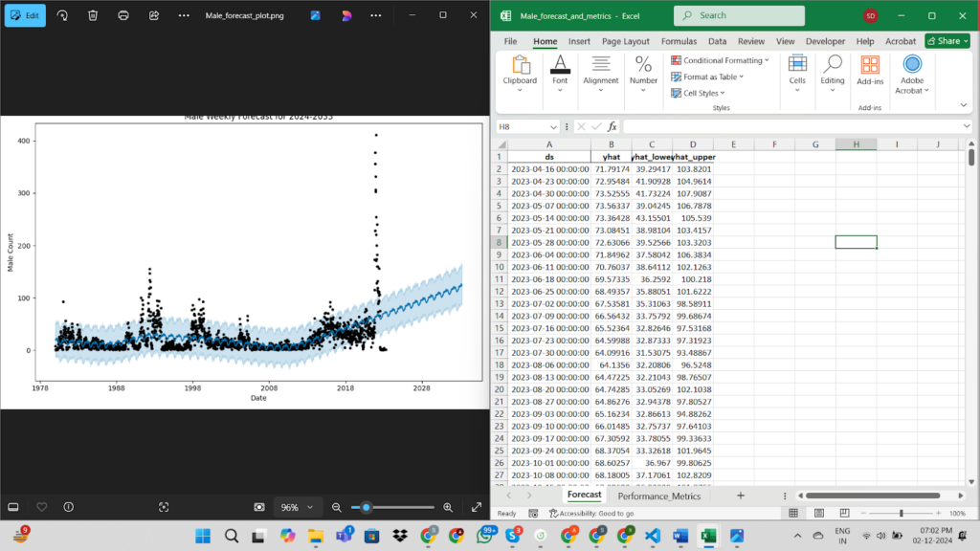The image size is (980, 551).
Task: Open the Formulas ribbon tab
Action: (679, 41)
